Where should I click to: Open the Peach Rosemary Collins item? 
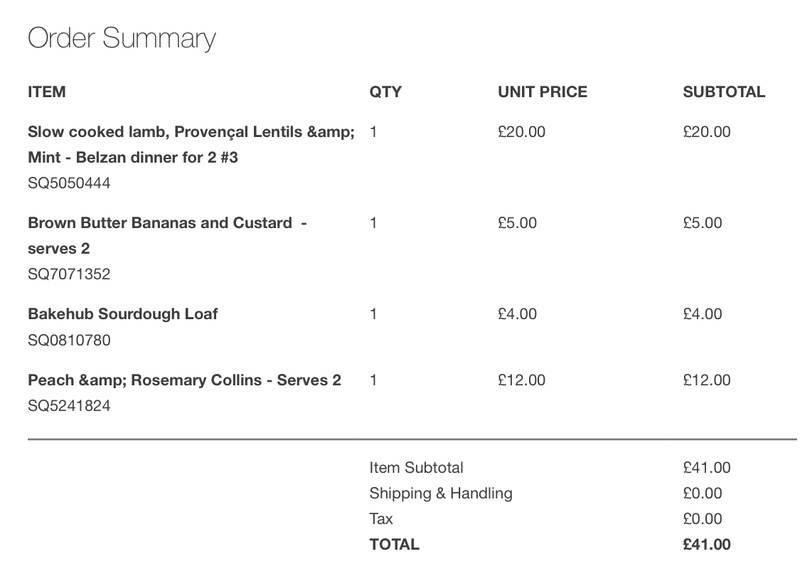(185, 380)
